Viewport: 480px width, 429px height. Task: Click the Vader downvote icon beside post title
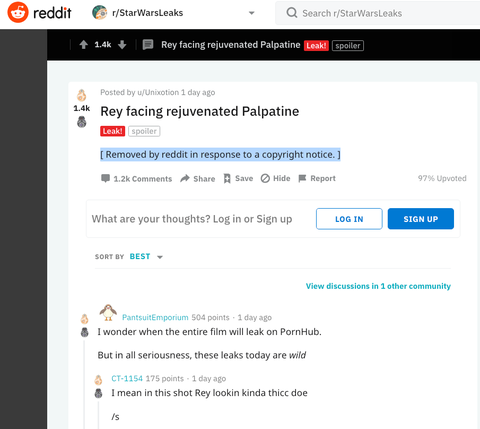(x=82, y=122)
